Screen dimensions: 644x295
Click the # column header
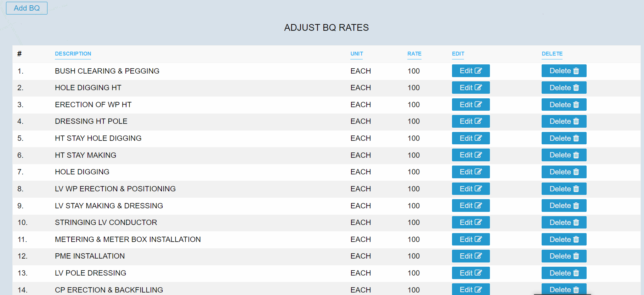[19, 54]
